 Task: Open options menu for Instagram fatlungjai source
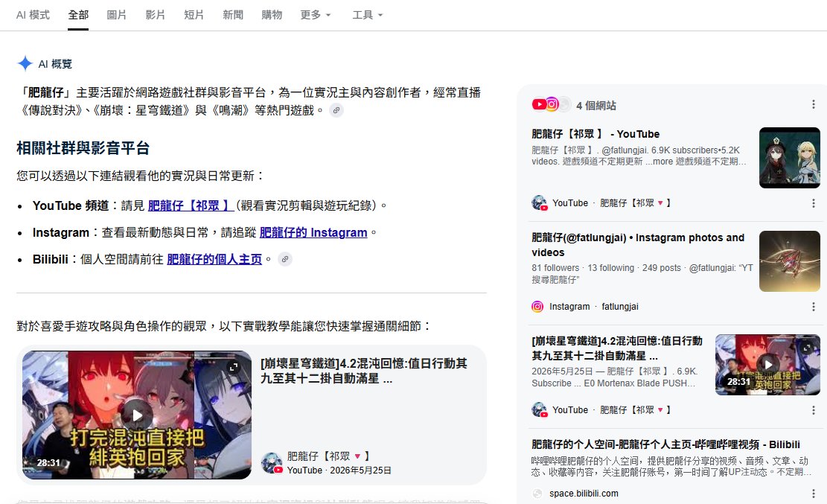point(814,307)
